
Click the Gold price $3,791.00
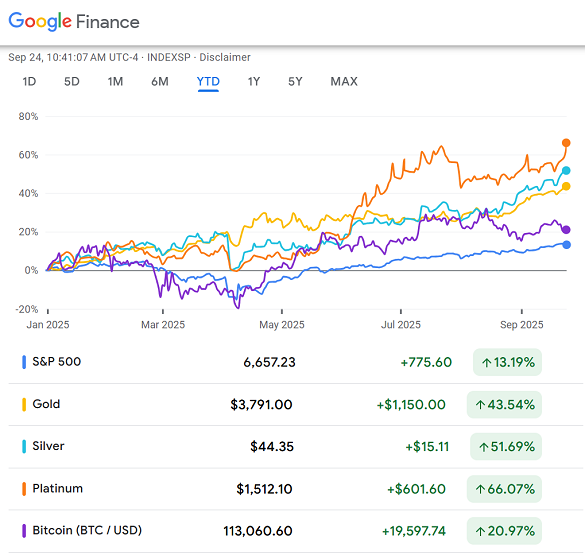click(x=261, y=404)
